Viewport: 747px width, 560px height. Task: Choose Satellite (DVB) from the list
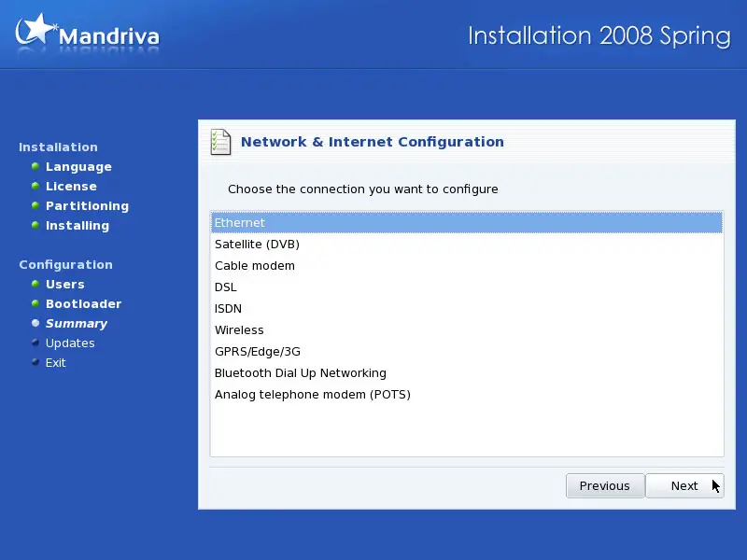pos(466,245)
